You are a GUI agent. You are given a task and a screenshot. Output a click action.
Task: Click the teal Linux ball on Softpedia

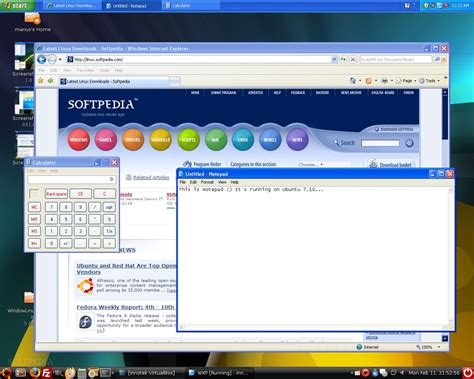pyautogui.click(x=243, y=139)
